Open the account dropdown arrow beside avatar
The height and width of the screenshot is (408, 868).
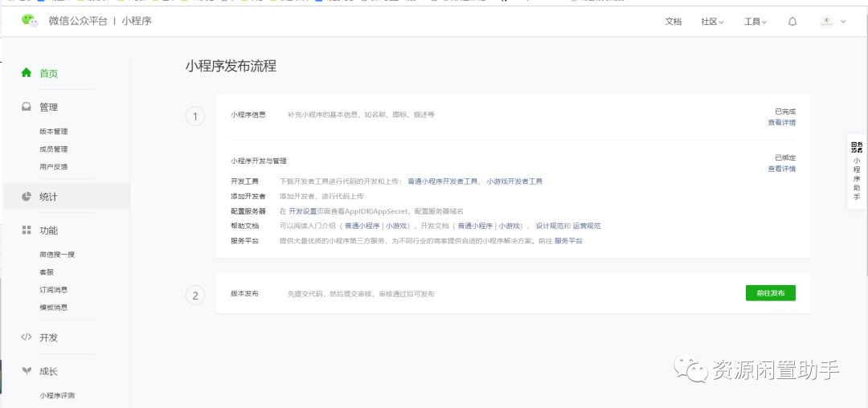pyautogui.click(x=843, y=22)
